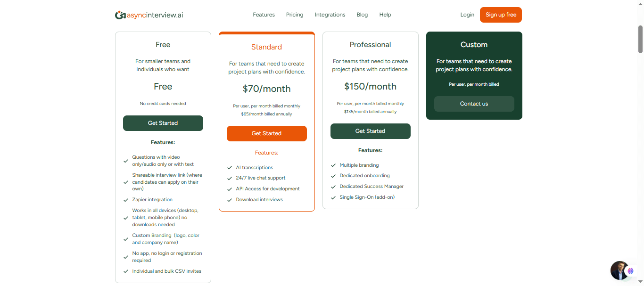
Task: Open the Help nav link
Action: [385, 15]
